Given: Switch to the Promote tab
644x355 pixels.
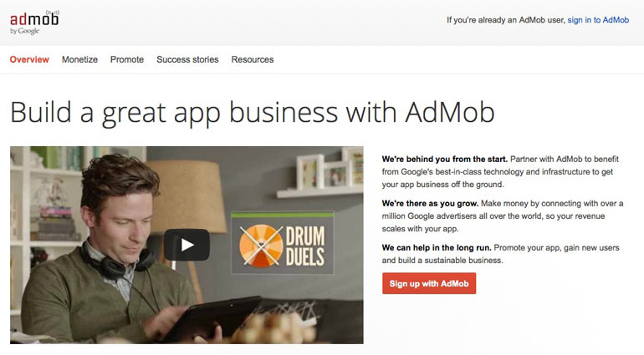Looking at the screenshot, I should (127, 59).
